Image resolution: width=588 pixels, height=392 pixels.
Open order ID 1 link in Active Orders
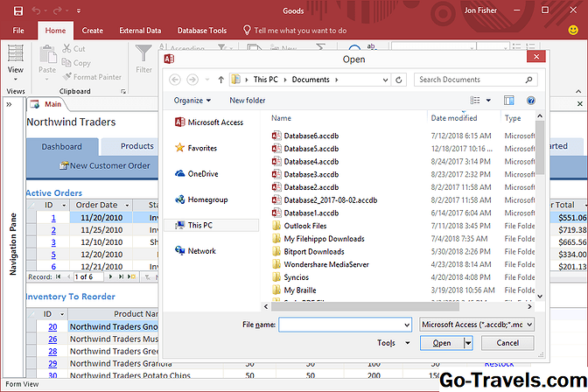(x=53, y=218)
